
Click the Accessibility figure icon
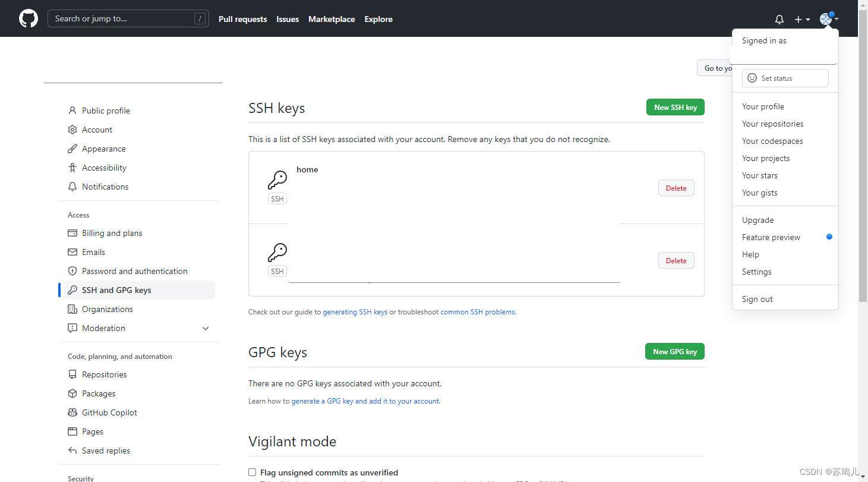72,168
